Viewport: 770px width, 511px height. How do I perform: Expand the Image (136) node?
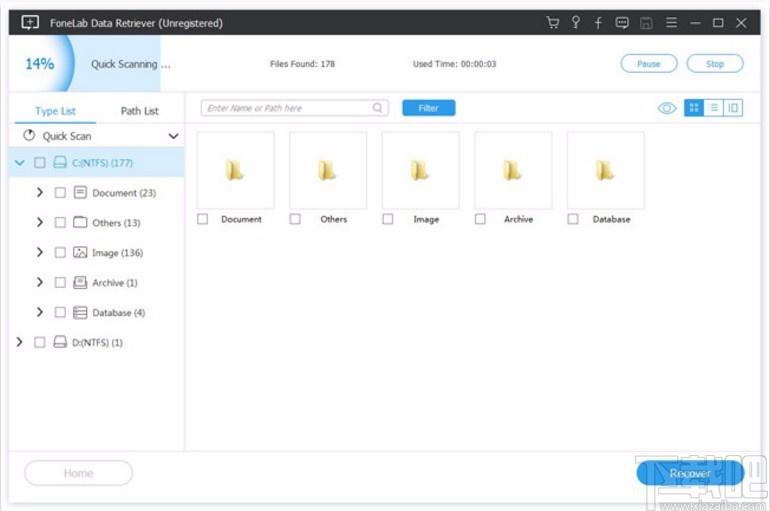[40, 252]
